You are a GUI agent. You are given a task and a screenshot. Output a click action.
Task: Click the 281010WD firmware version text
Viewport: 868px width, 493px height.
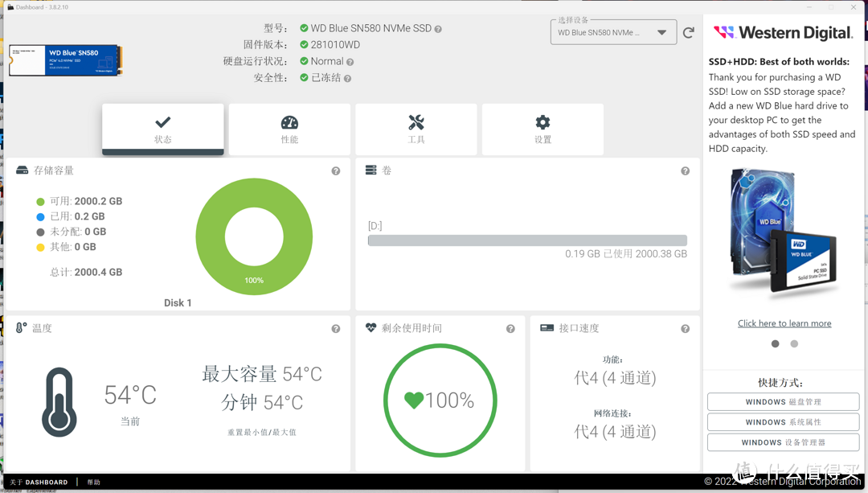pos(335,45)
